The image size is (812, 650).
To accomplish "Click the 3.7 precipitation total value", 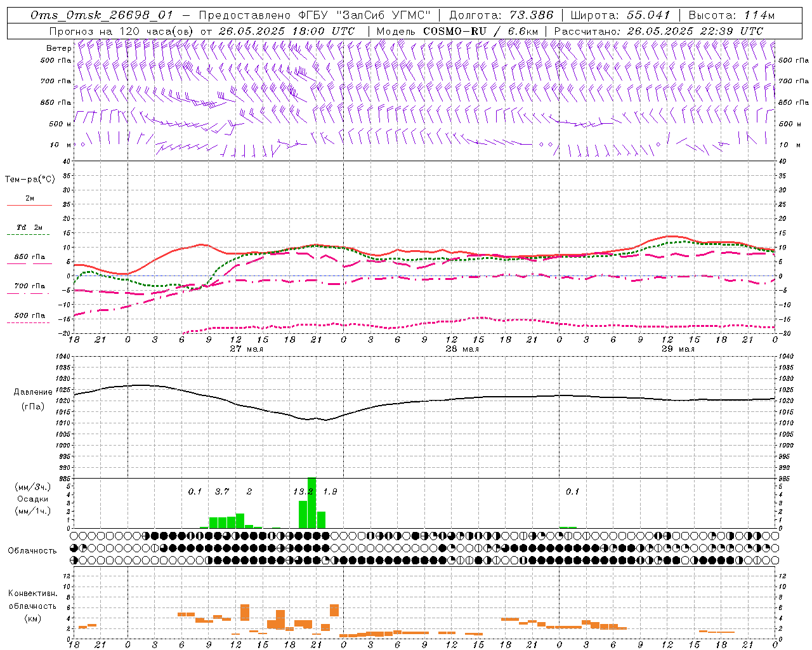I will pos(222,492).
